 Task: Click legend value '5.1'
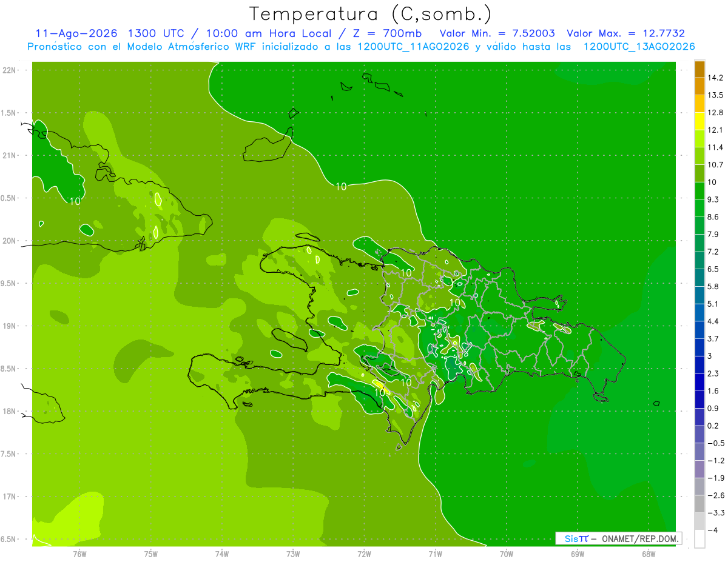click(x=713, y=304)
